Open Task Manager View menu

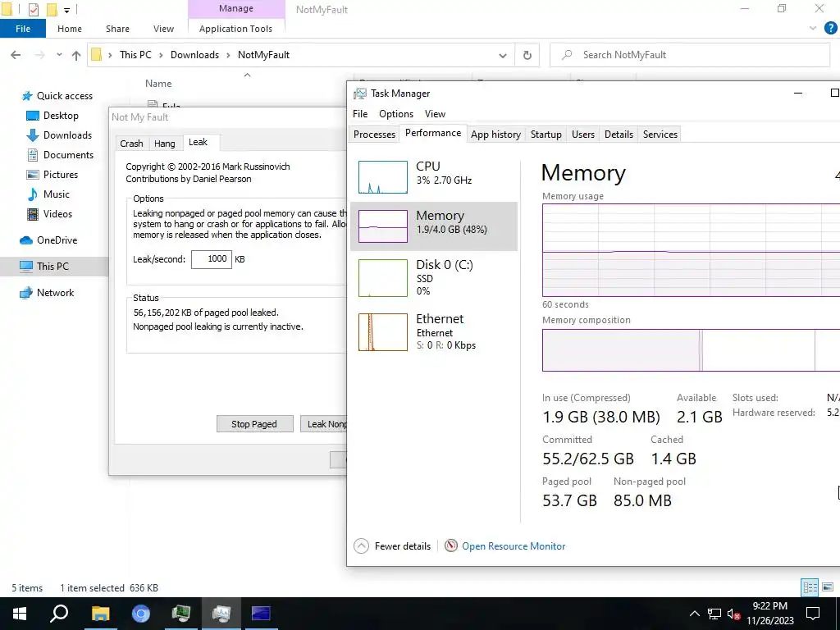point(435,113)
